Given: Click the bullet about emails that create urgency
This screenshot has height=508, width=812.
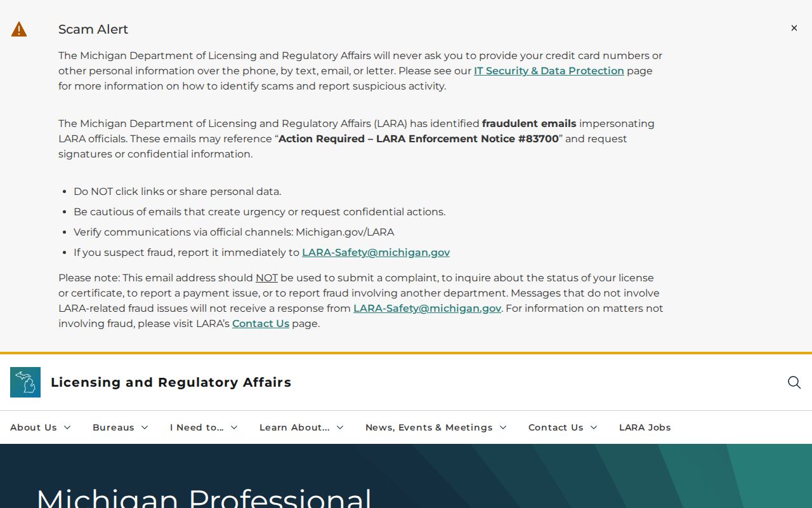Looking at the screenshot, I should 259,212.
